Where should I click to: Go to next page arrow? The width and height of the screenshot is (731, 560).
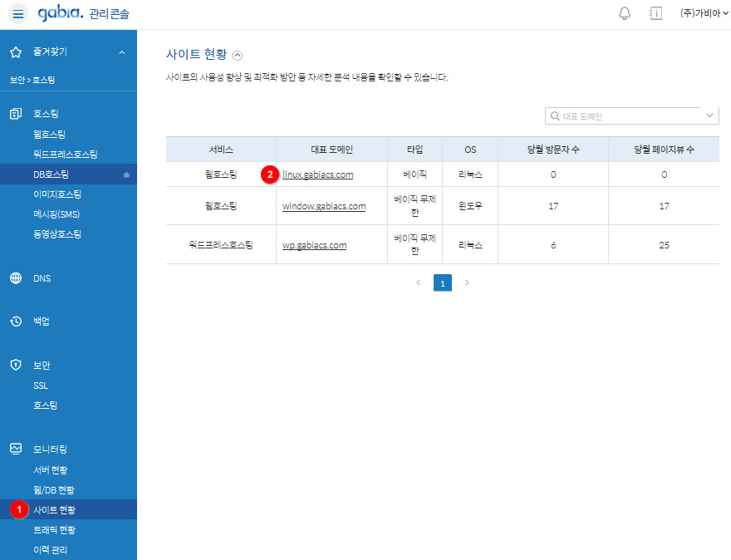click(467, 282)
